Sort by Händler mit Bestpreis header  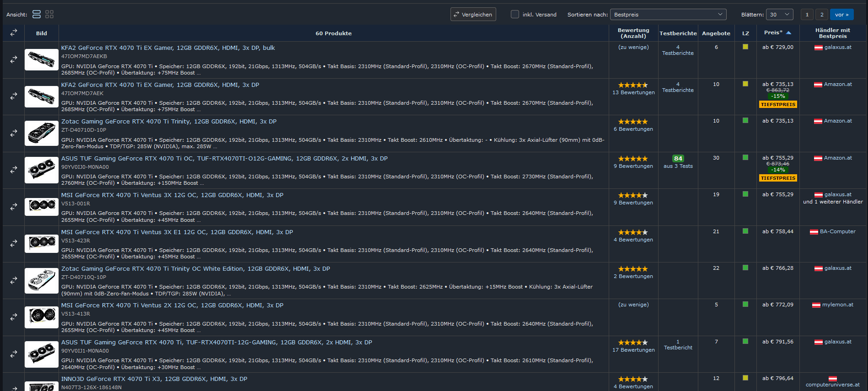point(833,33)
